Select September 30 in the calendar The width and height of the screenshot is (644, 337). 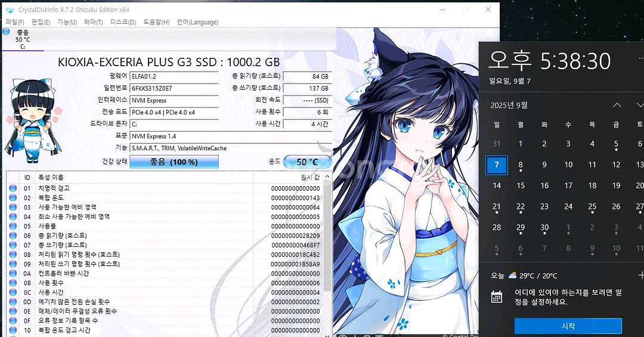coord(544,228)
